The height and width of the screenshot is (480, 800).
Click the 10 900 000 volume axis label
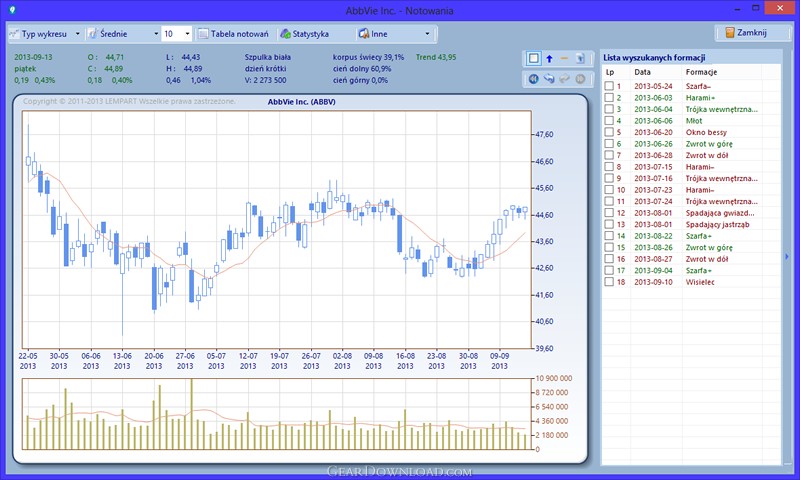554,378
